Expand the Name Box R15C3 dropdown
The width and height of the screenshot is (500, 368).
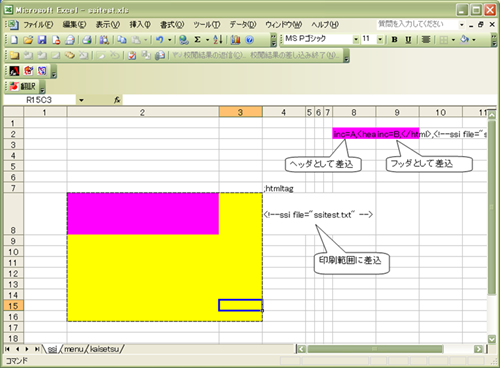pyautogui.click(x=81, y=100)
